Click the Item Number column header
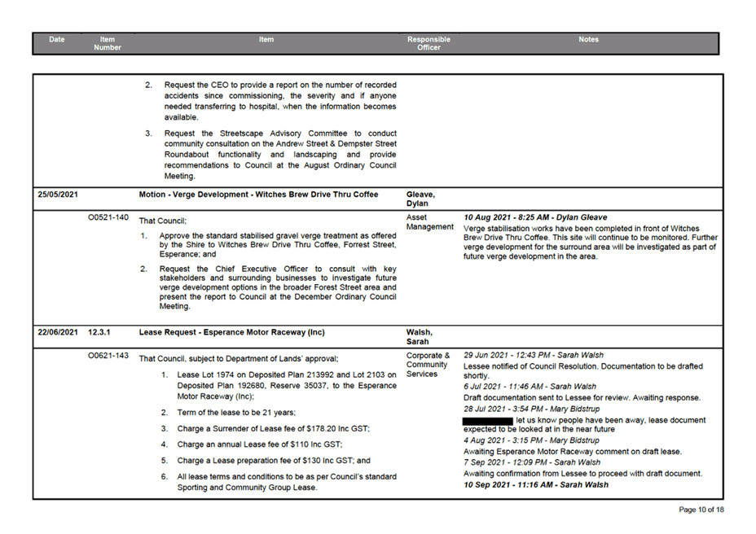The height and width of the screenshot is (534, 756). [107, 43]
